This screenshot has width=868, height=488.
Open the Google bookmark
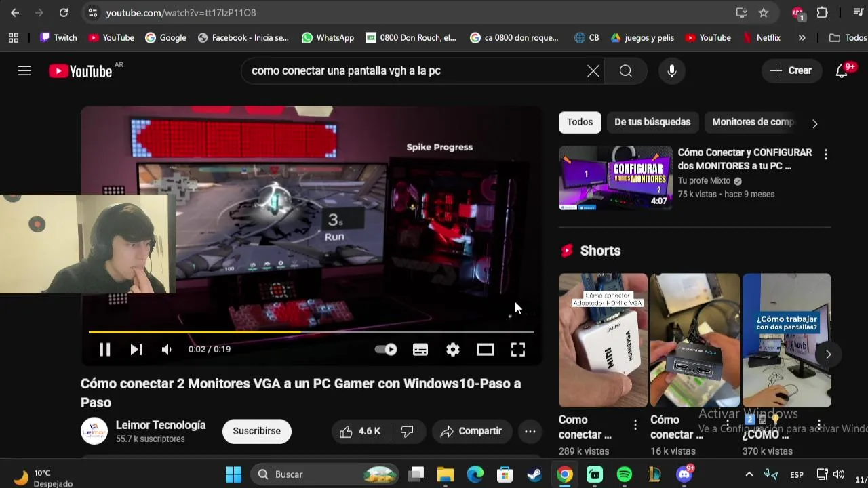(165, 38)
